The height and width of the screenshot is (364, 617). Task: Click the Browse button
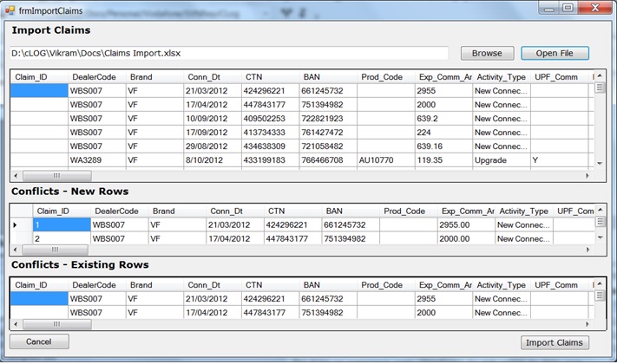(x=487, y=53)
